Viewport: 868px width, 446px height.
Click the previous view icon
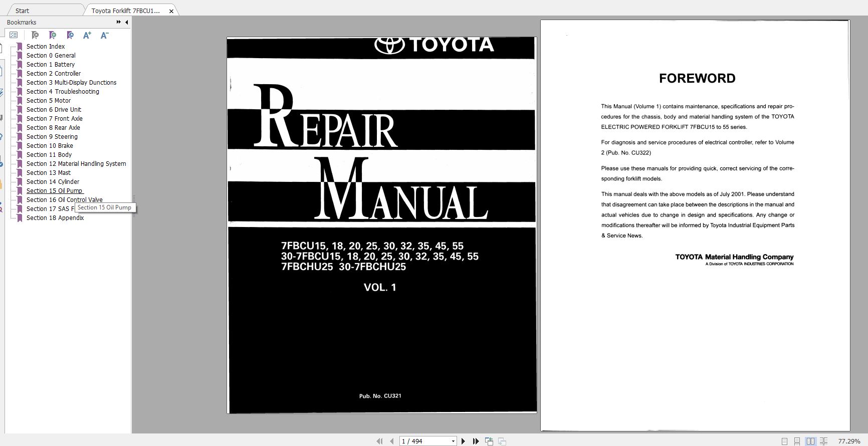coord(489,441)
